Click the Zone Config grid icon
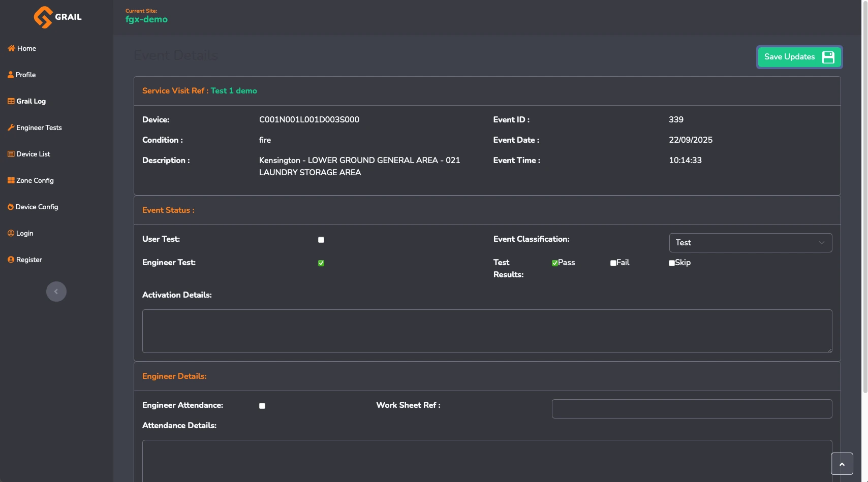 11,180
